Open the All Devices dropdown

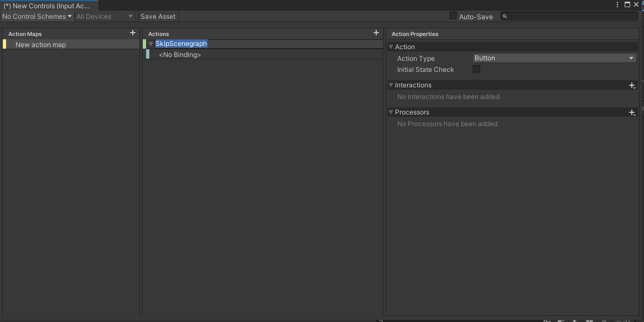tap(105, 17)
